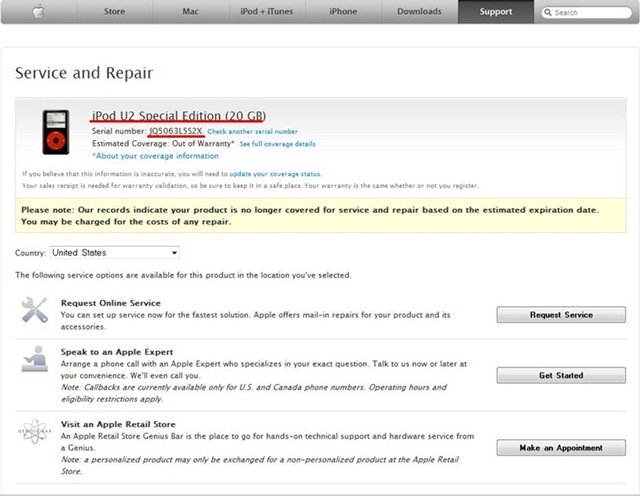640x496 pixels.
Task: Click the Genius Bar atom icon
Action: (35, 431)
